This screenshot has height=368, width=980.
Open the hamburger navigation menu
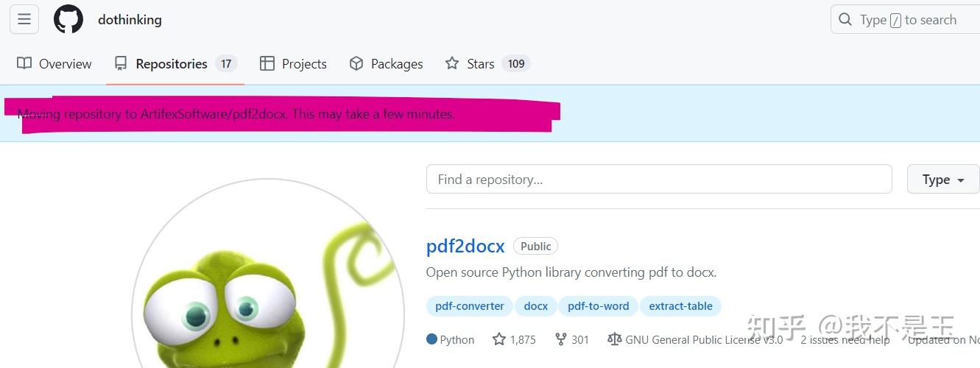pyautogui.click(x=24, y=19)
